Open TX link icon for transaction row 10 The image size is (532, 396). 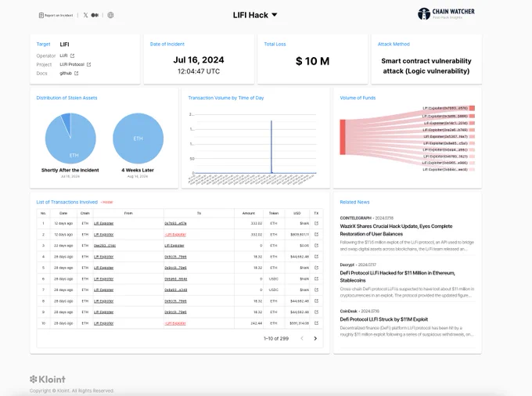(316, 323)
